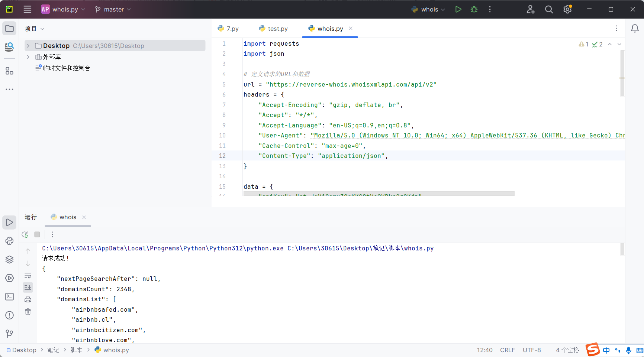This screenshot has width=644, height=357.
Task: Clear all console output trash icon
Action: 28,312
